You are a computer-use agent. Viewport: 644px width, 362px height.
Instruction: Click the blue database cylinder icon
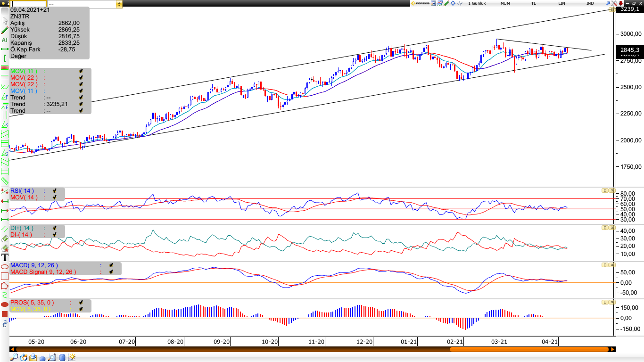(x=62, y=357)
